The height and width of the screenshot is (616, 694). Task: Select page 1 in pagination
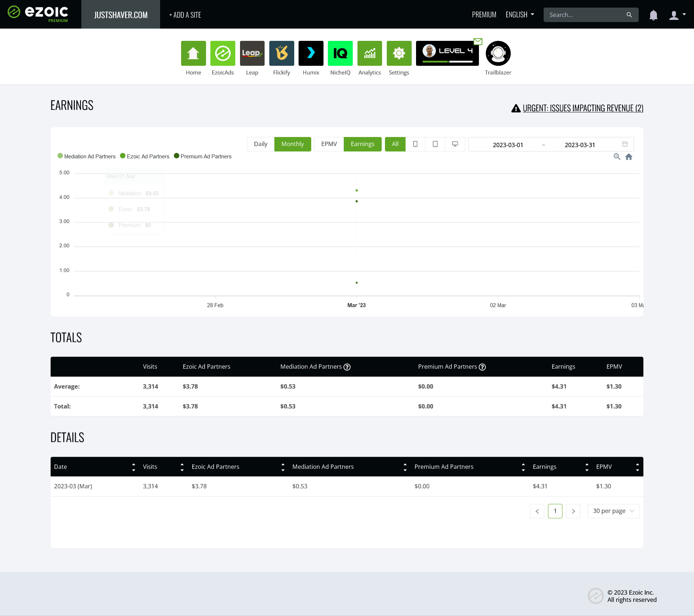555,511
